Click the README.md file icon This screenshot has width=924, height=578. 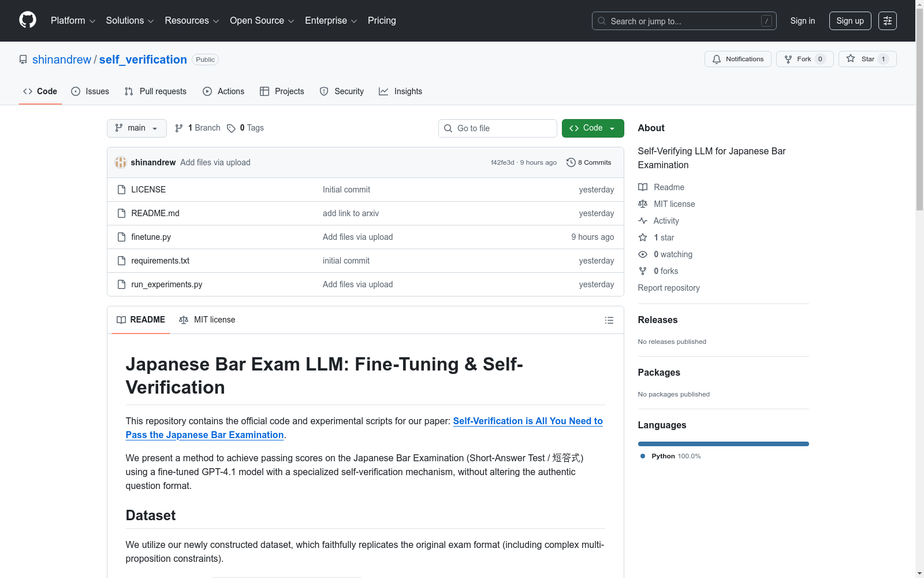click(x=121, y=213)
